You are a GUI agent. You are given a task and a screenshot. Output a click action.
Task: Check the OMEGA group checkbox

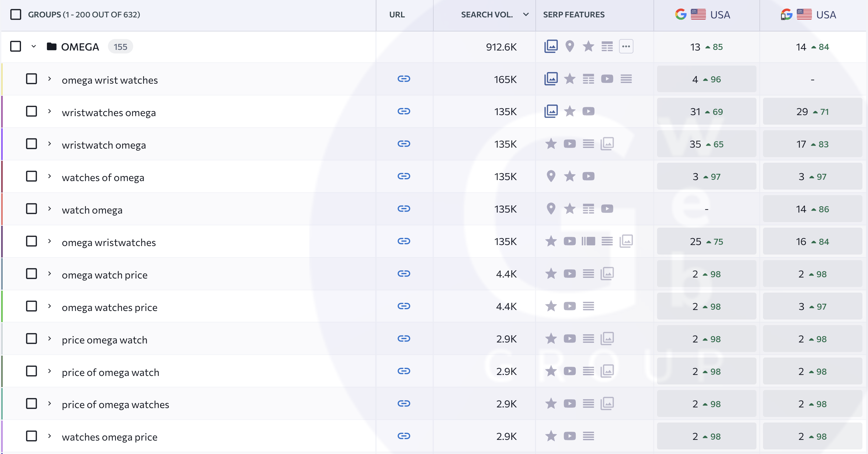tap(15, 46)
